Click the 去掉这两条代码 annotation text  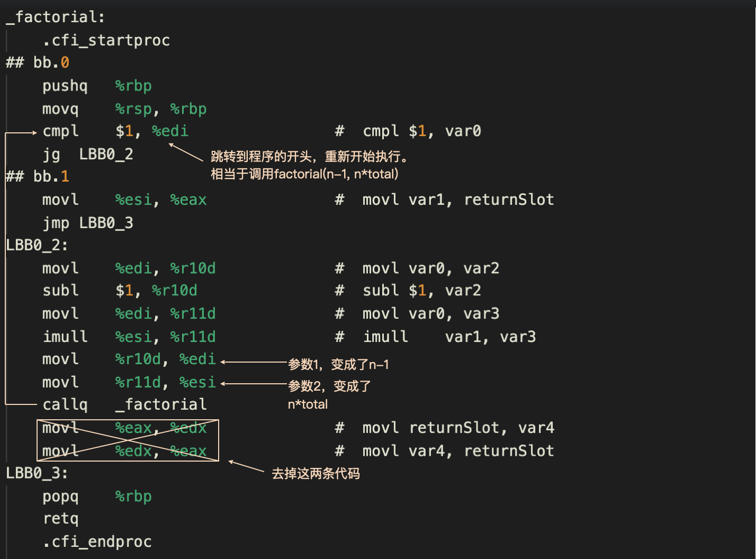click(x=316, y=474)
